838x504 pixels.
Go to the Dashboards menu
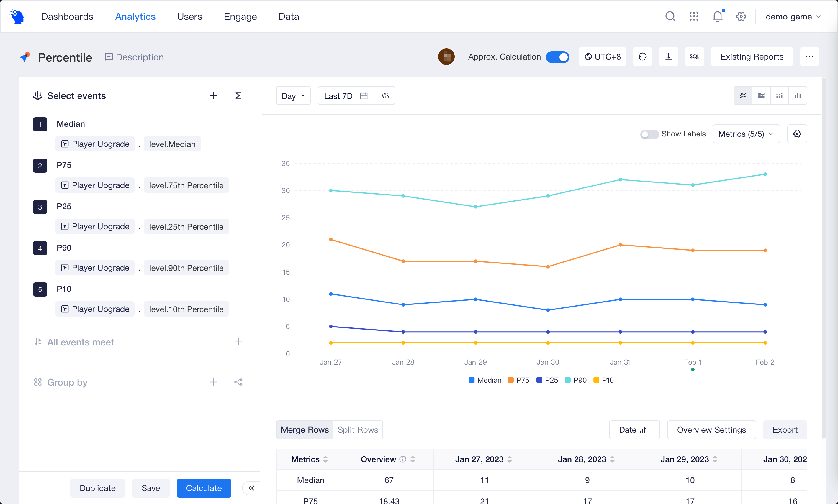tap(67, 16)
